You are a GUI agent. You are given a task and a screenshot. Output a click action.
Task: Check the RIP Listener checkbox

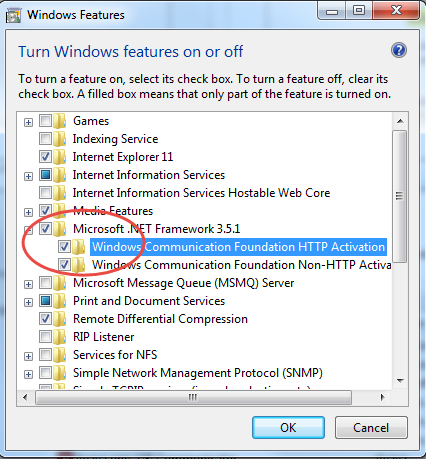(45, 336)
